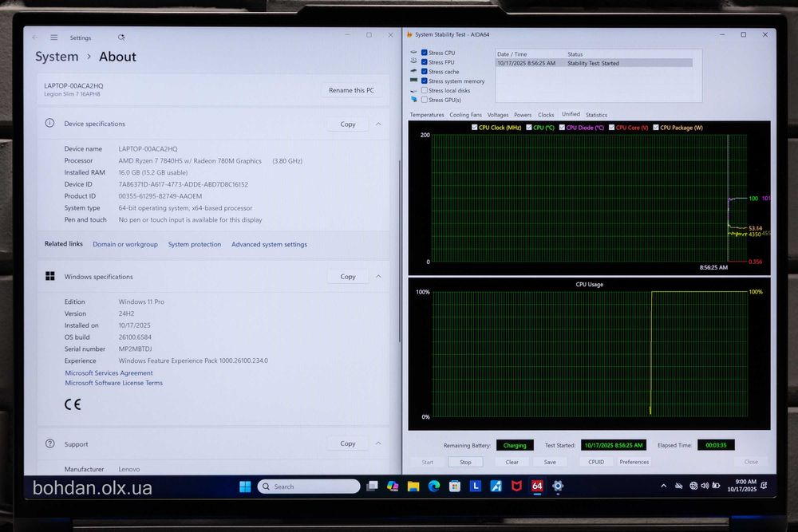Screen dimensions: 798x532
Task: Click the Device specifications info icon
Action: tap(49, 123)
